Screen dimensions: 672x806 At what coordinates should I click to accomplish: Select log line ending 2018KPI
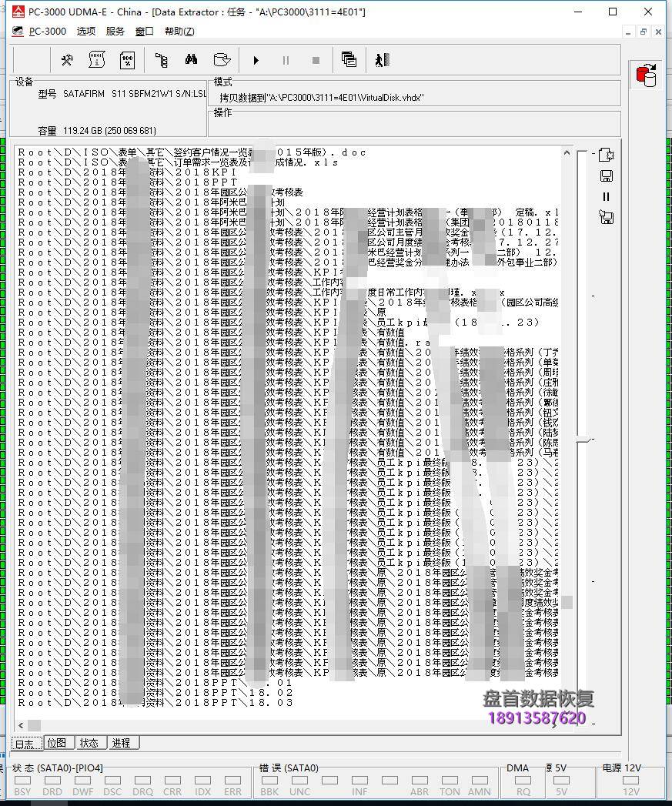(127, 172)
